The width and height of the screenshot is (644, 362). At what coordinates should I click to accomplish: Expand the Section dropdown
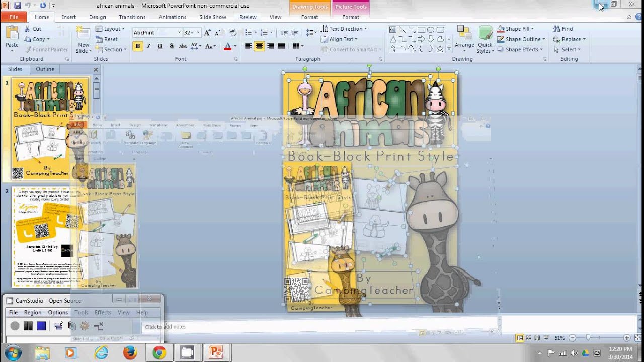pos(110,50)
